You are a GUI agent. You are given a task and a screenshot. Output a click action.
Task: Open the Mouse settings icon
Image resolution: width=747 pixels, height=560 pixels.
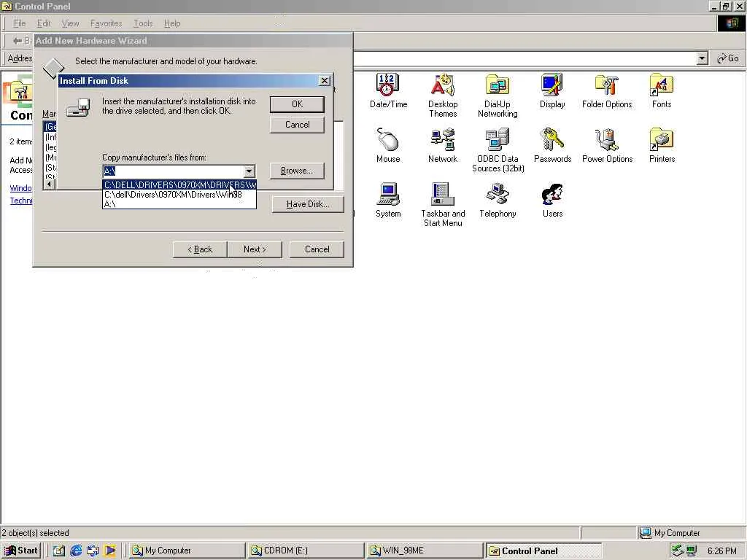click(x=388, y=146)
